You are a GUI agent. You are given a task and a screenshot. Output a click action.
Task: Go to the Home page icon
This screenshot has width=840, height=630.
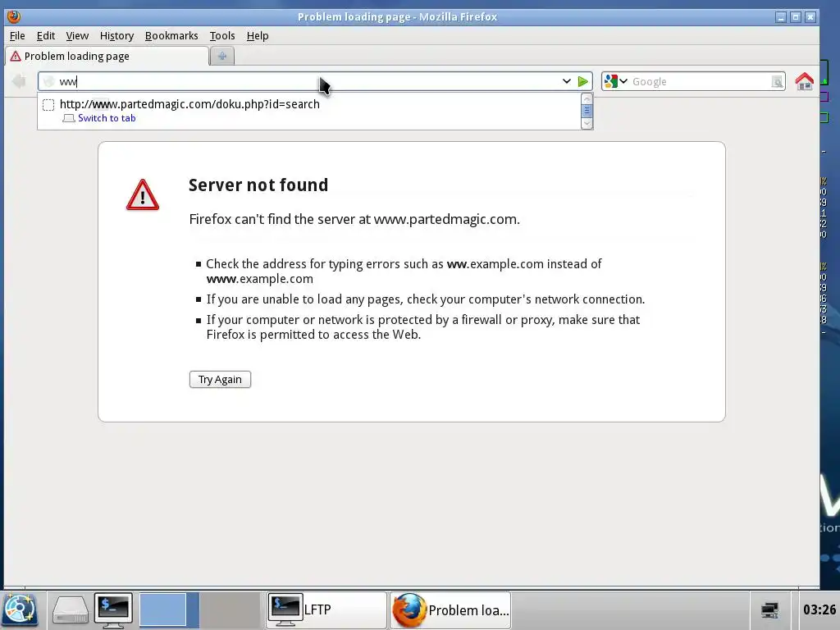point(804,81)
